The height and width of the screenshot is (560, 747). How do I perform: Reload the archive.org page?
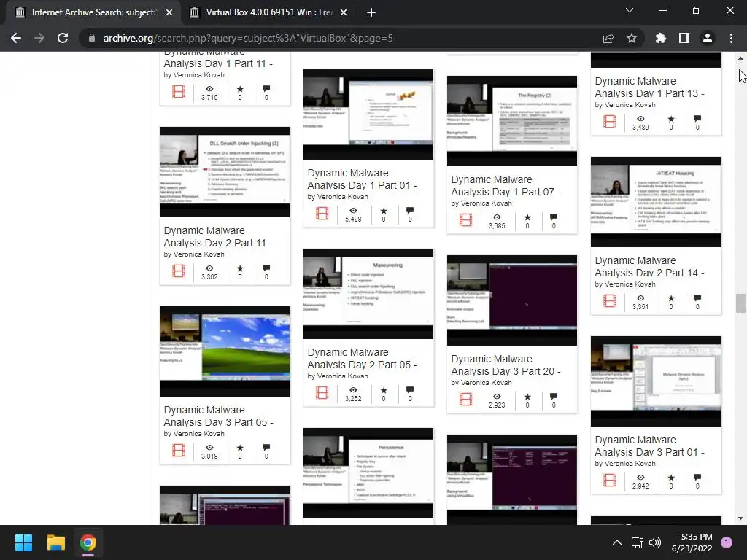(63, 38)
